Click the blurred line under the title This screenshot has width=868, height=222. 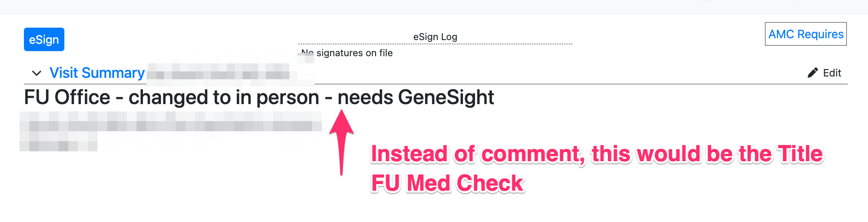click(x=171, y=122)
